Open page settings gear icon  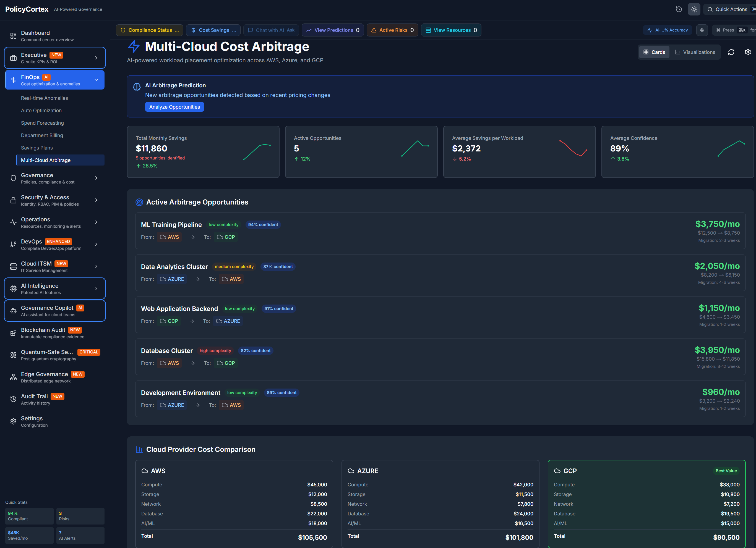[x=748, y=52]
